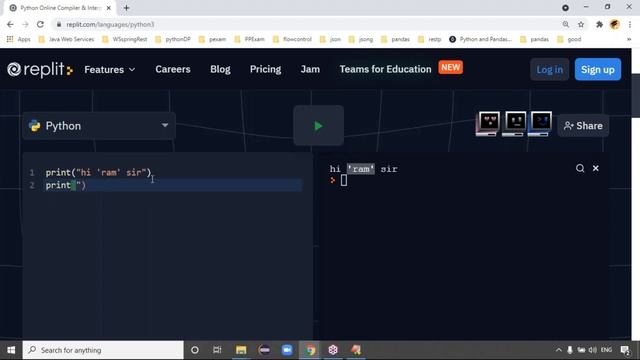The height and width of the screenshot is (360, 640).
Task: Open the notification center icon
Action: (x=625, y=350)
